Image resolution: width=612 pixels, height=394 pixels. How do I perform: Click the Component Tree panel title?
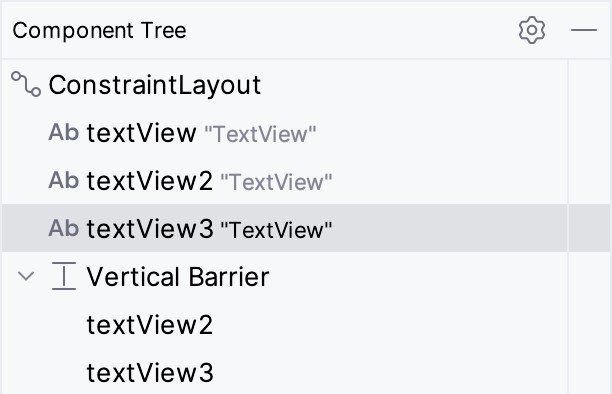tap(100, 30)
